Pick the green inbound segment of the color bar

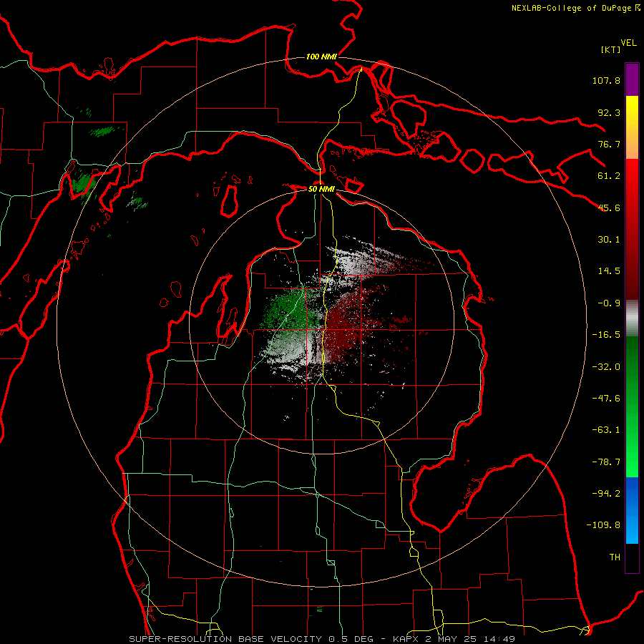pos(632,406)
